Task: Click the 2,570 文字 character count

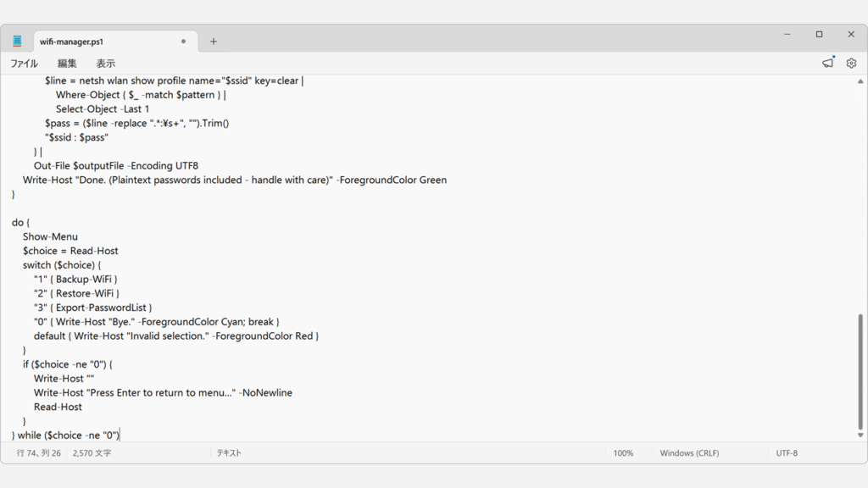Action: (x=92, y=453)
